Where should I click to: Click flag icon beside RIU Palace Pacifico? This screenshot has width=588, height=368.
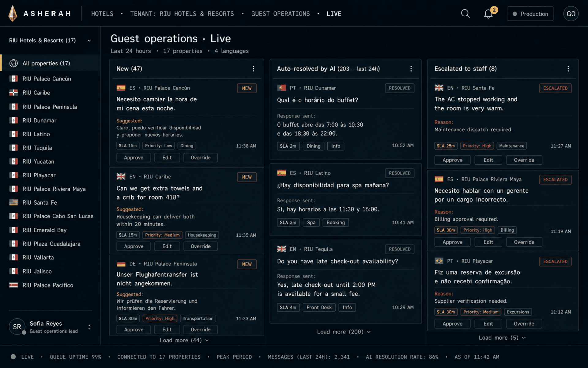coord(13,285)
